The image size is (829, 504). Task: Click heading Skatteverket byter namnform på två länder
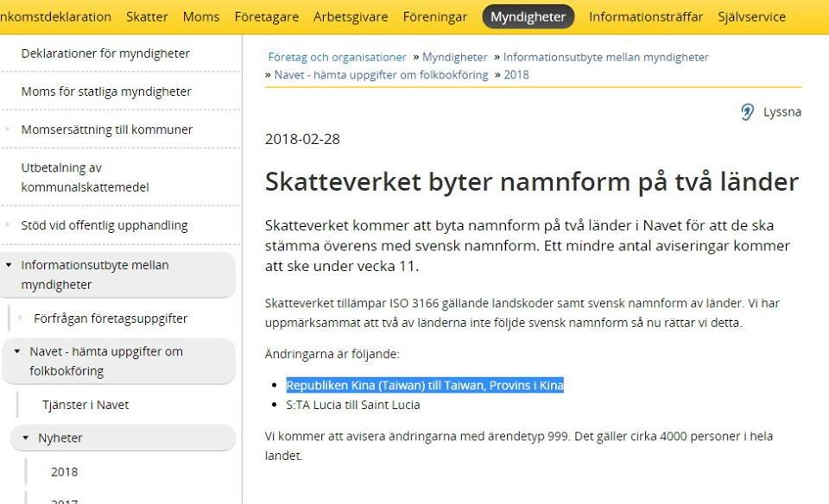click(532, 182)
